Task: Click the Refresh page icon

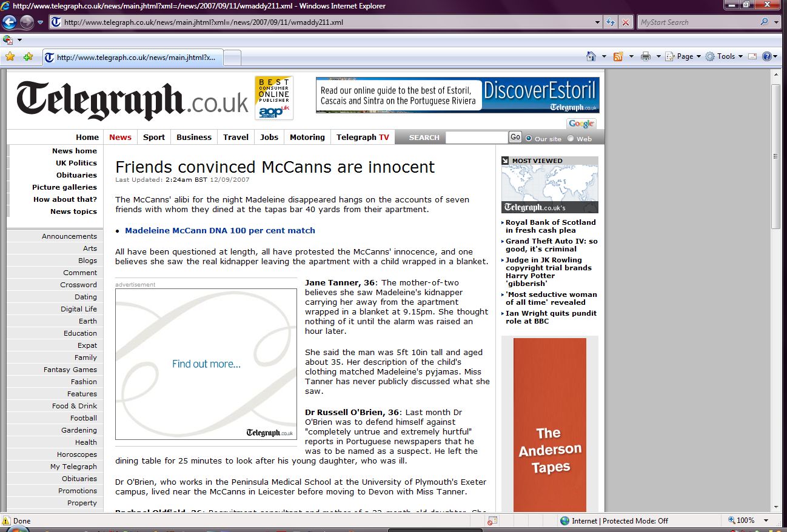Action: click(x=611, y=22)
